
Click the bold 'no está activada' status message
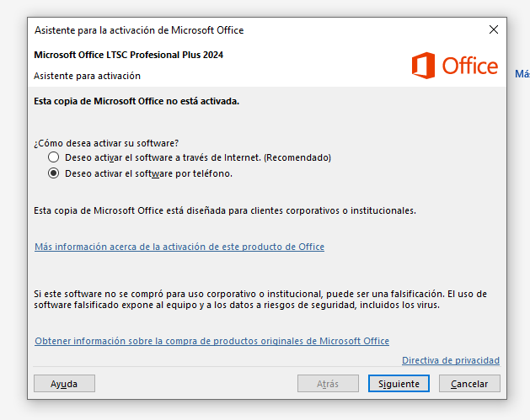tap(137, 101)
